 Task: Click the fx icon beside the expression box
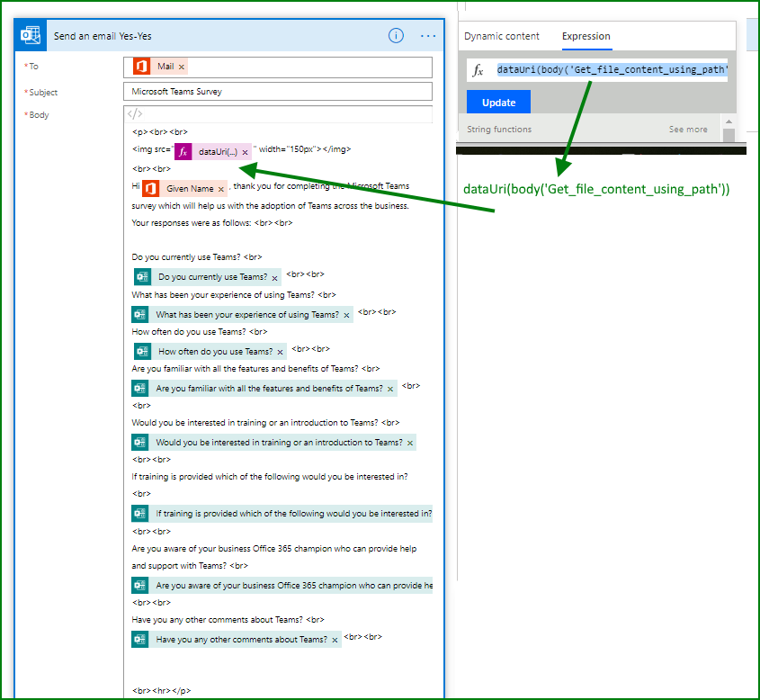point(478,70)
